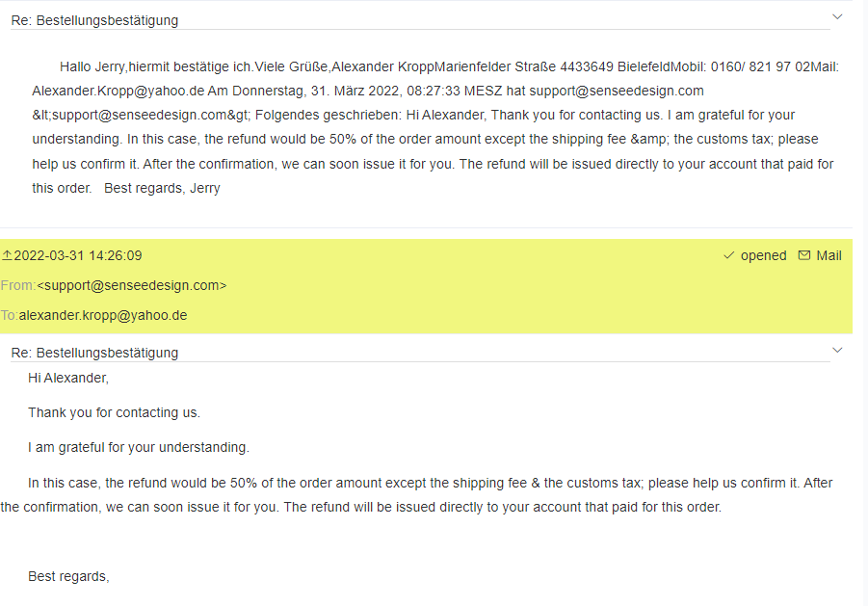868x606 pixels.
Task: Click 'Thank you for contacting us.' line
Action: point(114,413)
